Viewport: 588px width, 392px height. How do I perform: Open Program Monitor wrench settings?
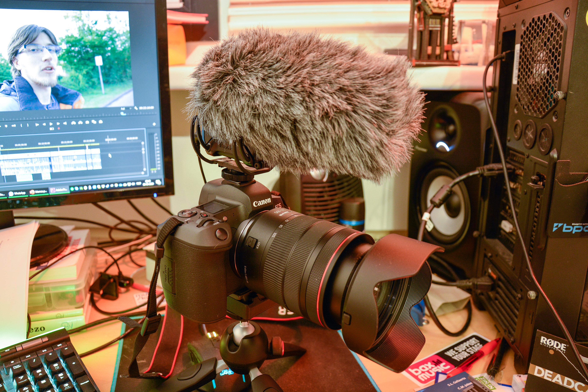tap(136, 108)
